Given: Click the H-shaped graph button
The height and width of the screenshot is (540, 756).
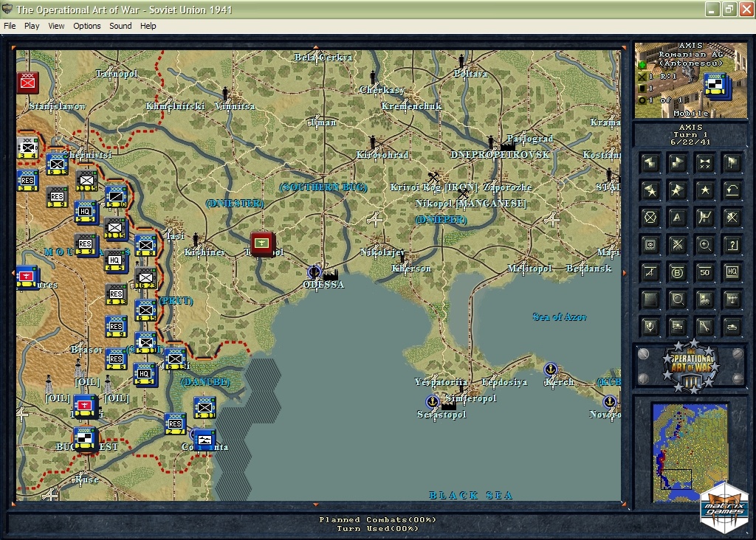Looking at the screenshot, I should tap(704, 218).
